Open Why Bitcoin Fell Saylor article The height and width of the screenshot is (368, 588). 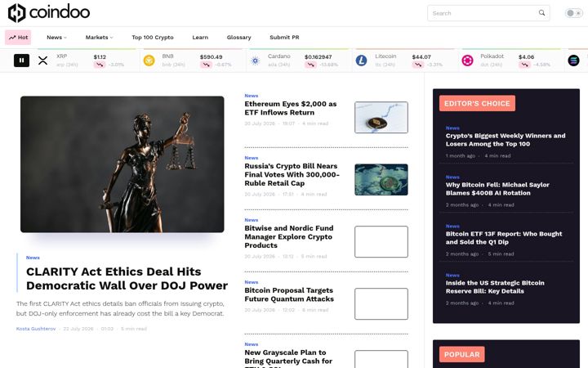coord(497,189)
